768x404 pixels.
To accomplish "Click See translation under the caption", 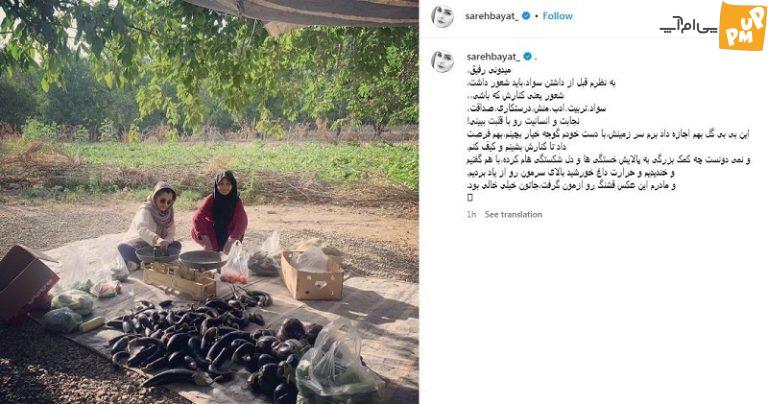I will (x=513, y=214).
